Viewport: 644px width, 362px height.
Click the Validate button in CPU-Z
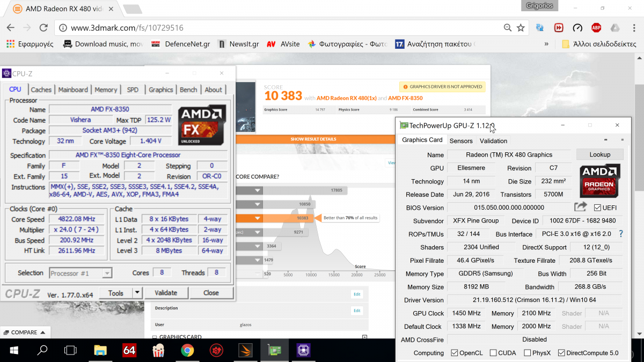[x=166, y=293]
